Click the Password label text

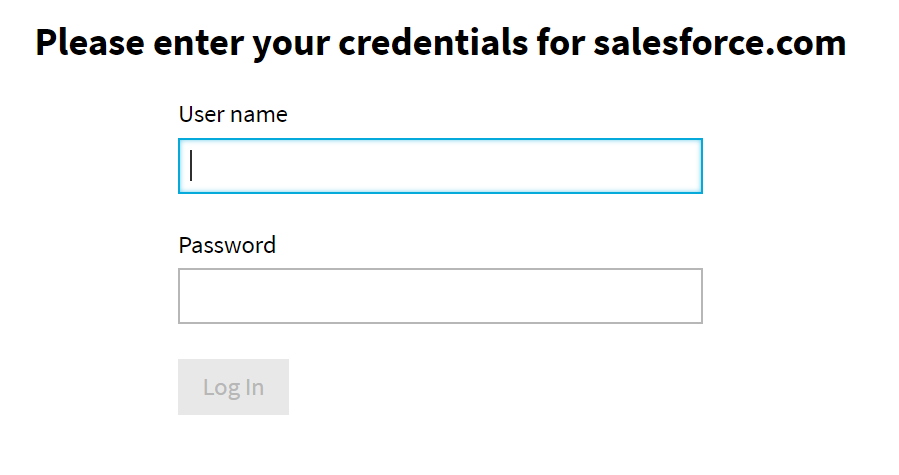(227, 245)
